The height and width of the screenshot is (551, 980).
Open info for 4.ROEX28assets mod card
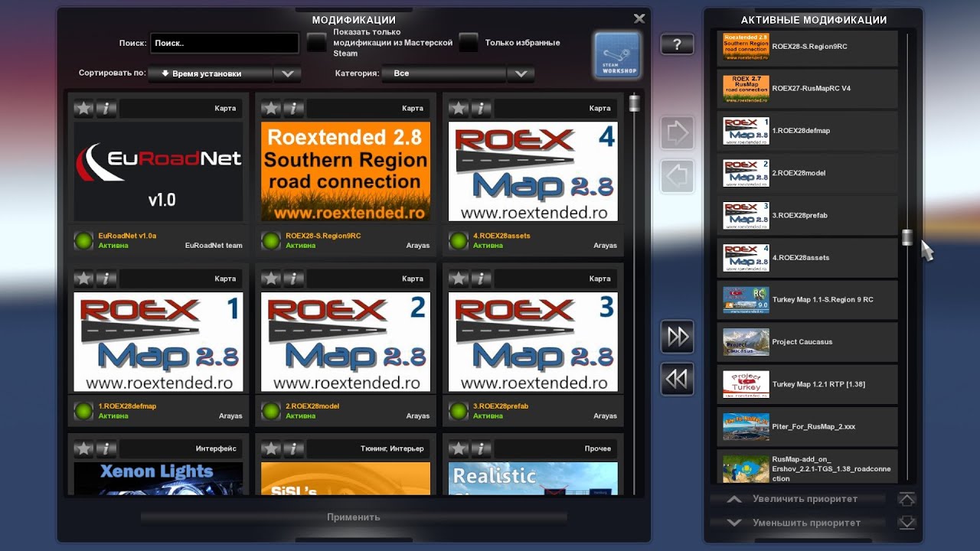click(481, 109)
